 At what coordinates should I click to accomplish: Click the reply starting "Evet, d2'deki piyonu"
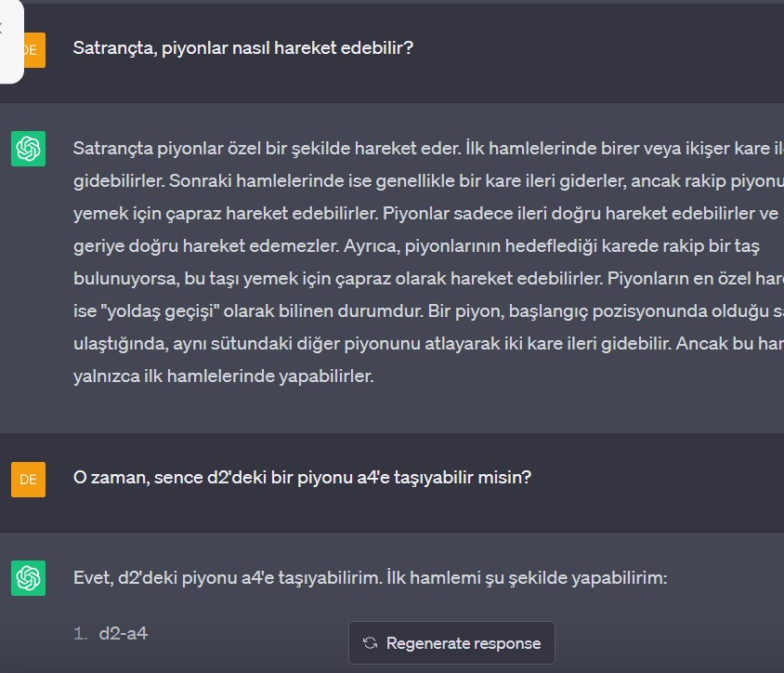coord(370,578)
